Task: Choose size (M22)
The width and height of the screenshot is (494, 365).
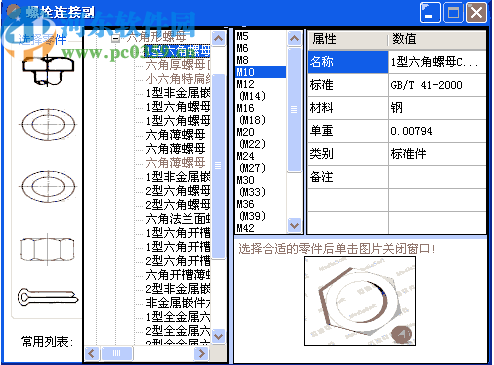Action: pos(252,144)
